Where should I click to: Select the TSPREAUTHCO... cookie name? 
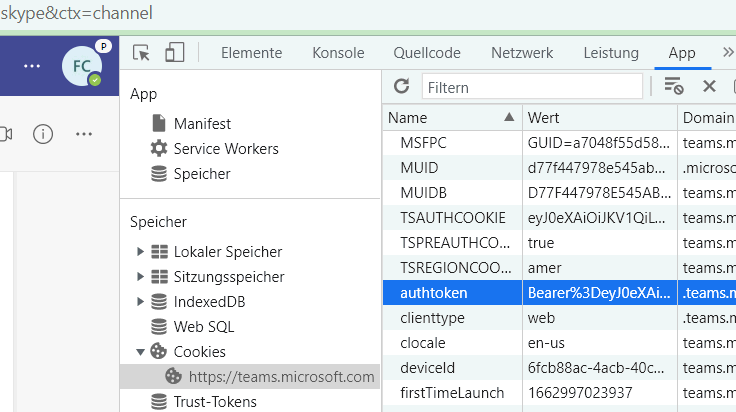(x=455, y=243)
